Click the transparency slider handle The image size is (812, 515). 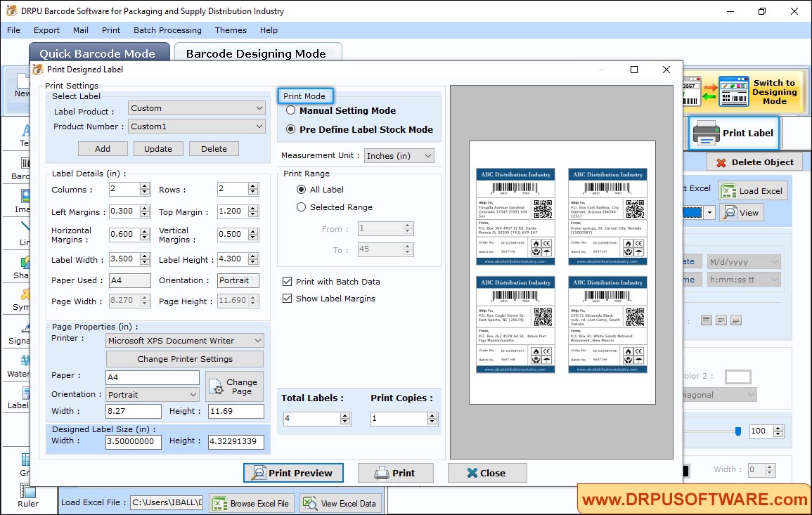[x=738, y=431]
